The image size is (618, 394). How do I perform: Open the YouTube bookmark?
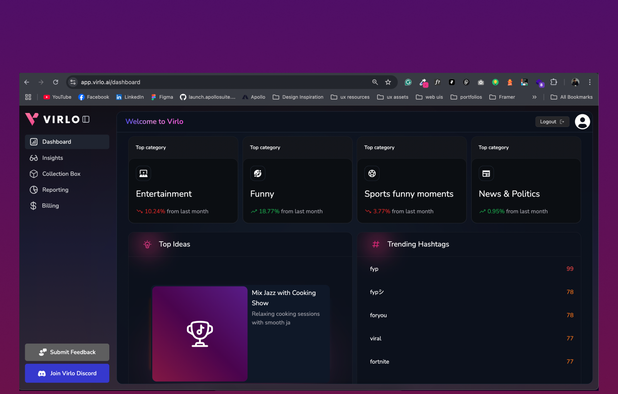click(58, 97)
